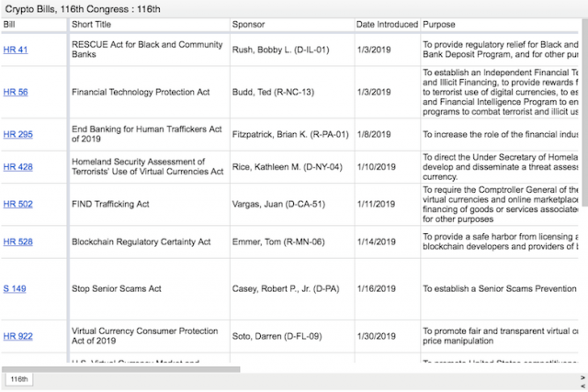Select sponsor 'Emmer, Tom (R-MN-06)'
Image resolution: width=588 pixels, height=392 pixels.
[292, 241]
